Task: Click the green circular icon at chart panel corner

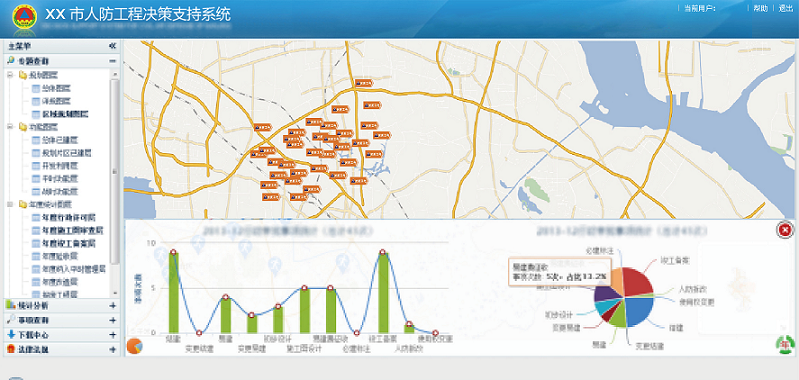Action: 785,345
